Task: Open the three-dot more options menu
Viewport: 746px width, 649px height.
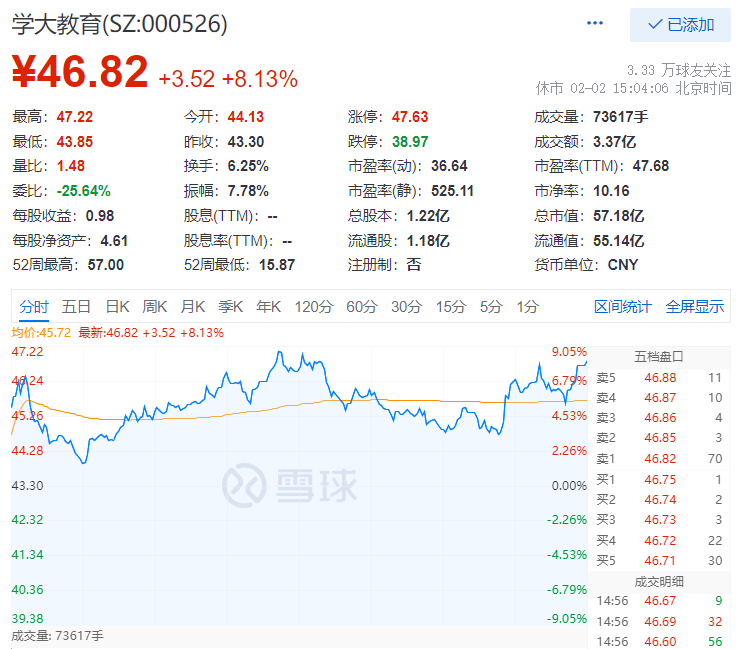Action: [x=595, y=23]
